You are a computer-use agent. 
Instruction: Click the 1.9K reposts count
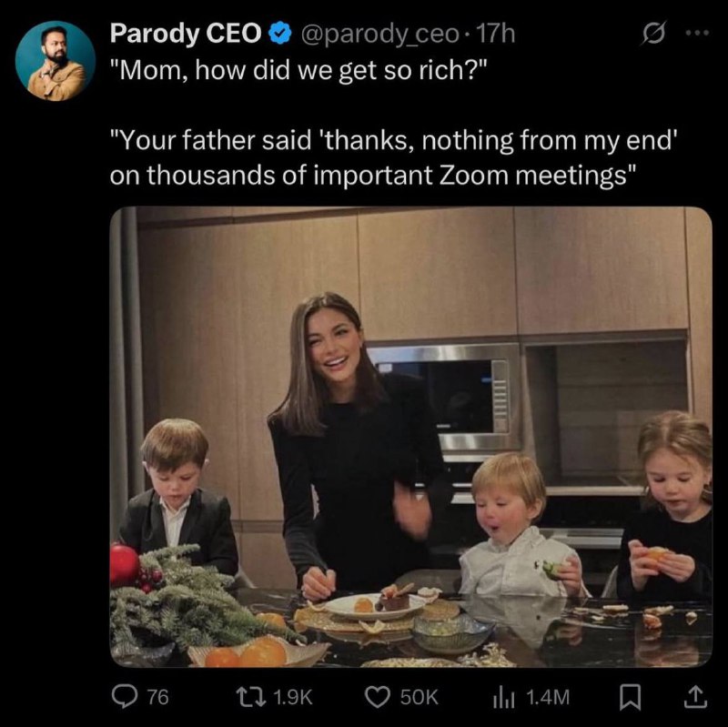pyautogui.click(x=292, y=697)
